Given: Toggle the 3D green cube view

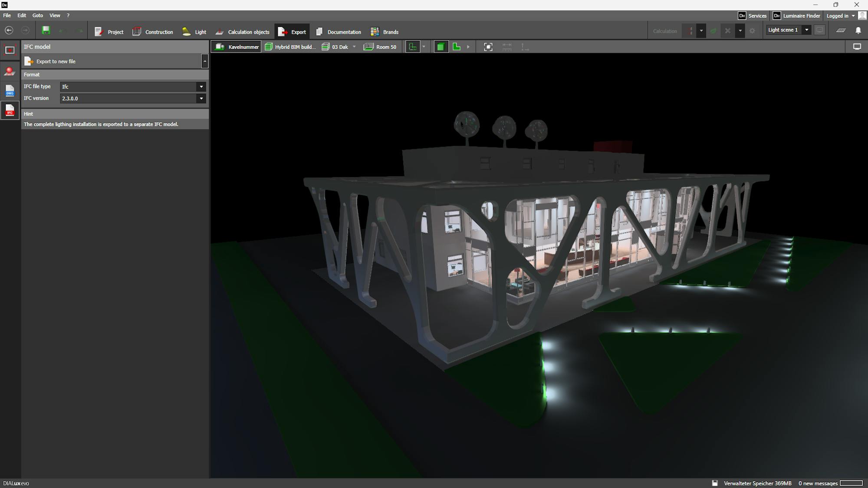Looking at the screenshot, I should point(441,47).
